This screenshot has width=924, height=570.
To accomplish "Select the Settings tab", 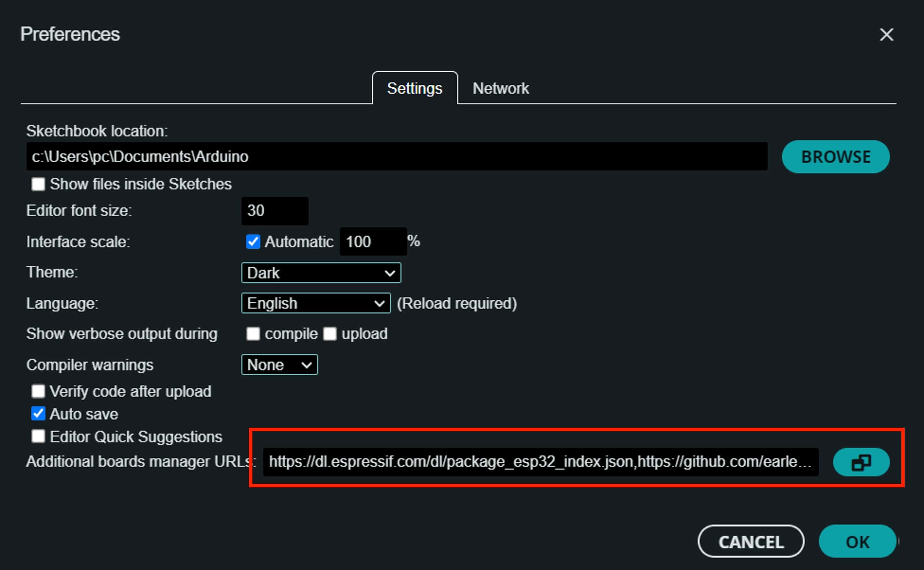I will click(x=414, y=89).
